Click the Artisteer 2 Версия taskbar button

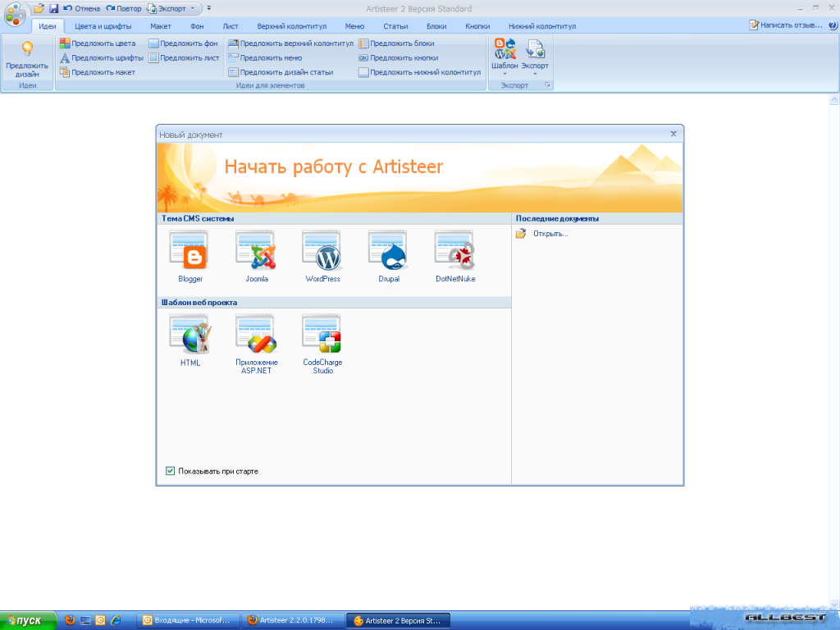tap(398, 620)
